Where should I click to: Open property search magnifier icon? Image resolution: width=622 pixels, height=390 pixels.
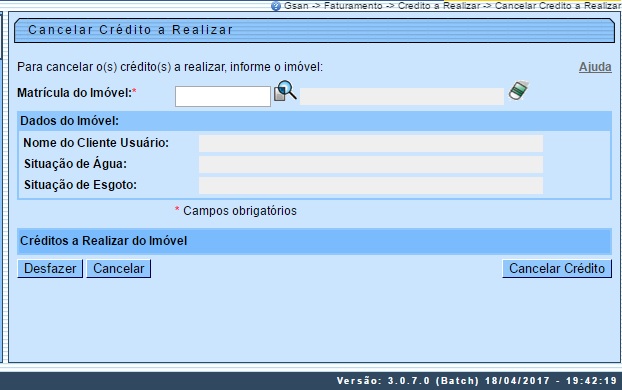click(x=285, y=91)
